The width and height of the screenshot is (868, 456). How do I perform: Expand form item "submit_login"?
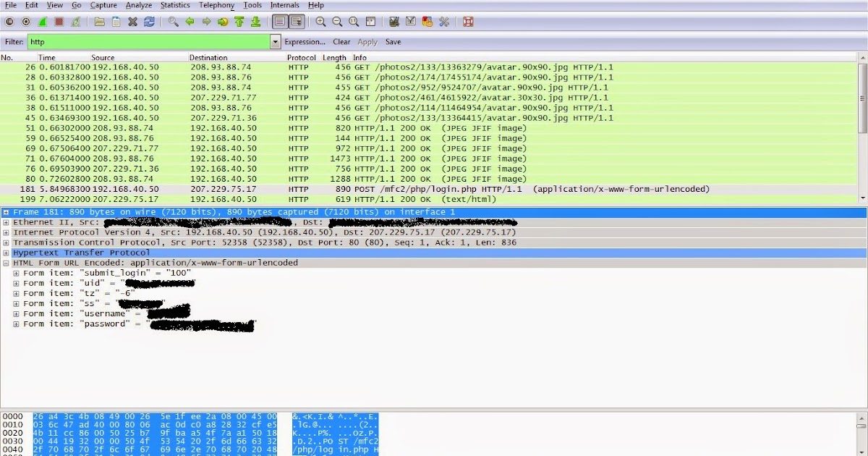point(16,273)
